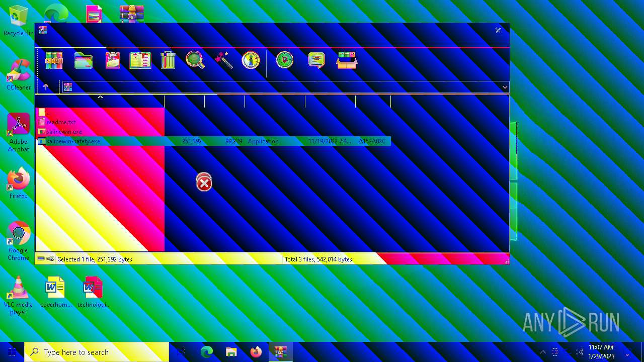The height and width of the screenshot is (362, 644).
Task: Click the 251,392 size cell
Action: 192,141
